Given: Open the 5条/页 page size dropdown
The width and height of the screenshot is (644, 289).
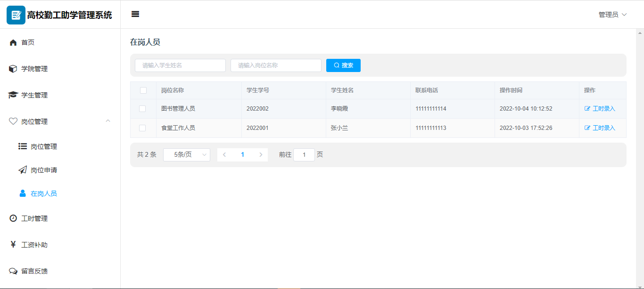Looking at the screenshot, I should point(187,155).
